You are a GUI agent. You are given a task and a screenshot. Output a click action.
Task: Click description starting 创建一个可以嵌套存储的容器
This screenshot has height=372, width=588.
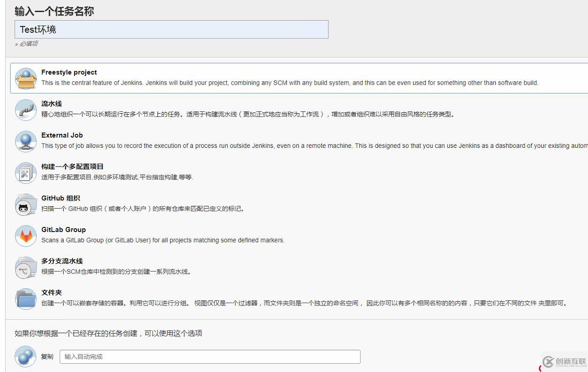(x=305, y=303)
